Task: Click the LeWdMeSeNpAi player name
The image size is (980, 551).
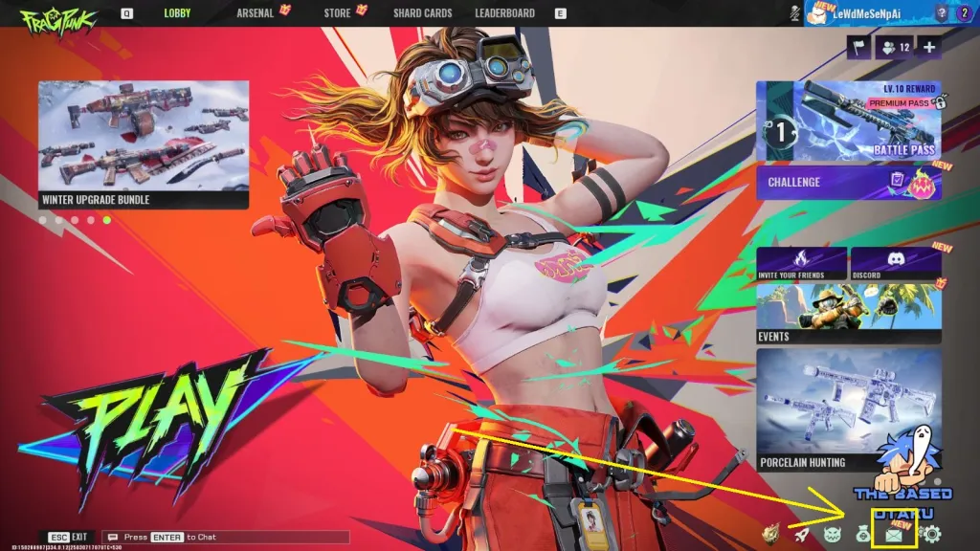Action: 866,13
